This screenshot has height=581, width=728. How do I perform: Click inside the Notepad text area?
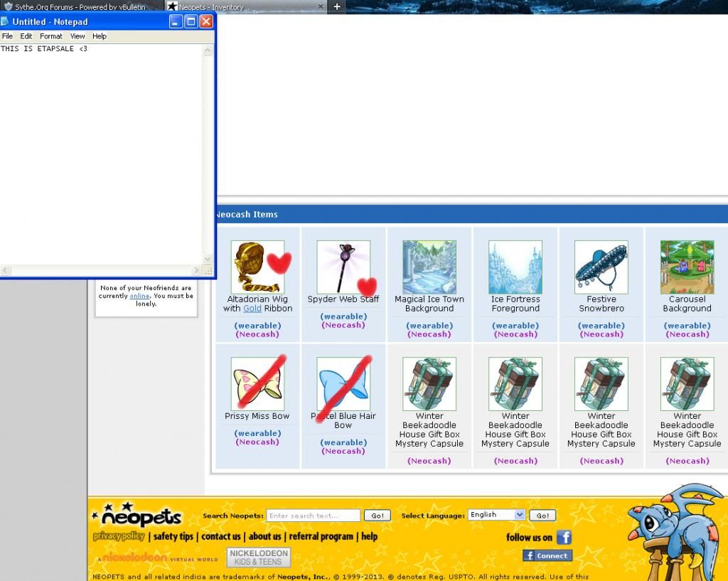coord(101,154)
